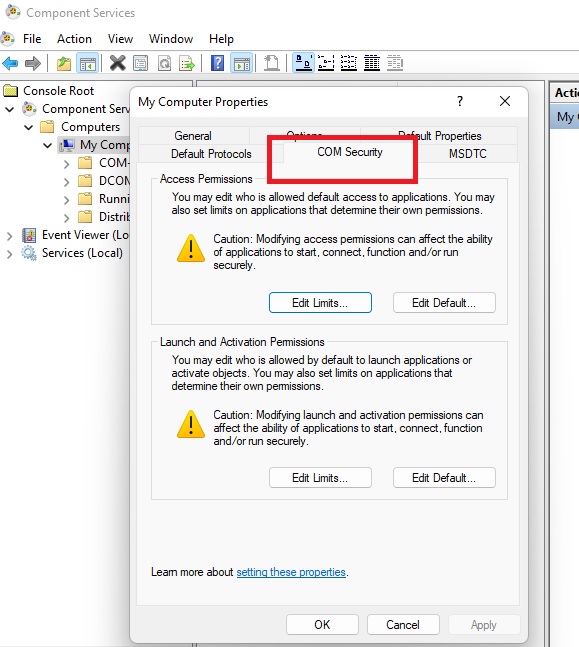Select Event Viewer in the tree
Image resolution: width=579 pixels, height=647 pixels.
85,235
